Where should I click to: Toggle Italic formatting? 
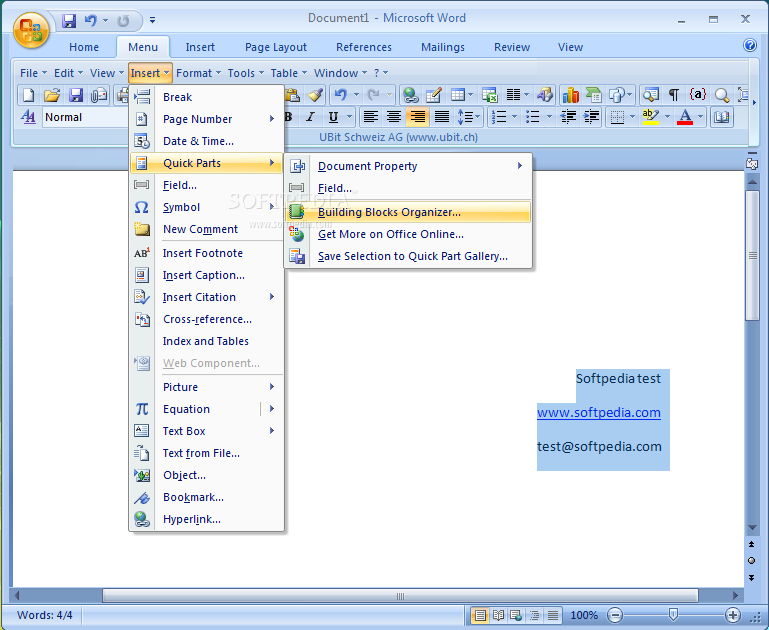coord(310,117)
